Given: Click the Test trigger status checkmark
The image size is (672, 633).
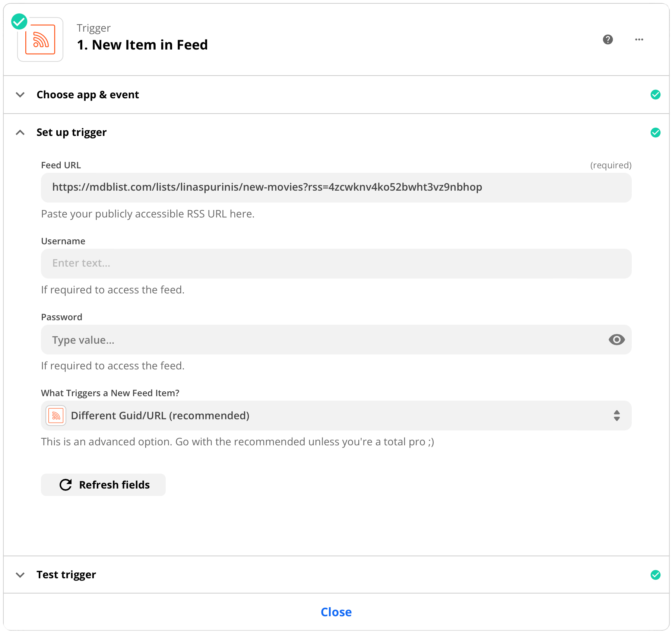Looking at the screenshot, I should click(655, 575).
